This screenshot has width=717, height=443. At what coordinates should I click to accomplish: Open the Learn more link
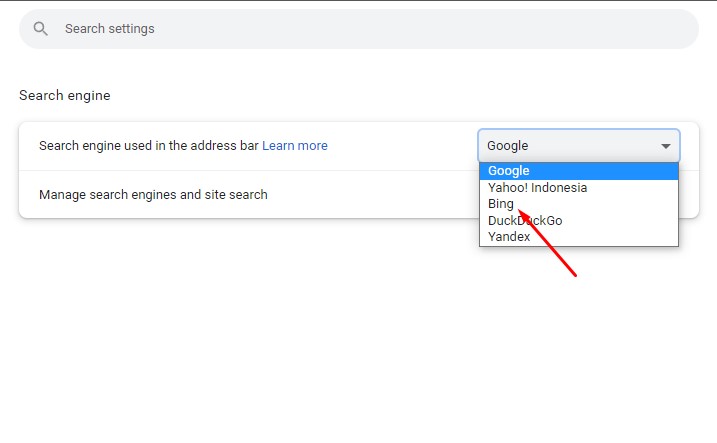coord(295,146)
